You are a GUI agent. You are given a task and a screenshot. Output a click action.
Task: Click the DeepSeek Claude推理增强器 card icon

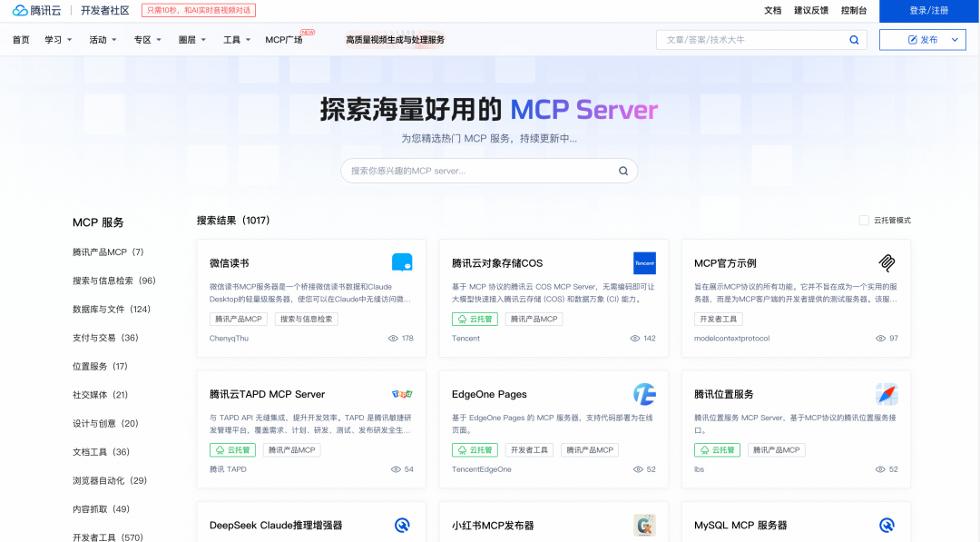pos(402,525)
